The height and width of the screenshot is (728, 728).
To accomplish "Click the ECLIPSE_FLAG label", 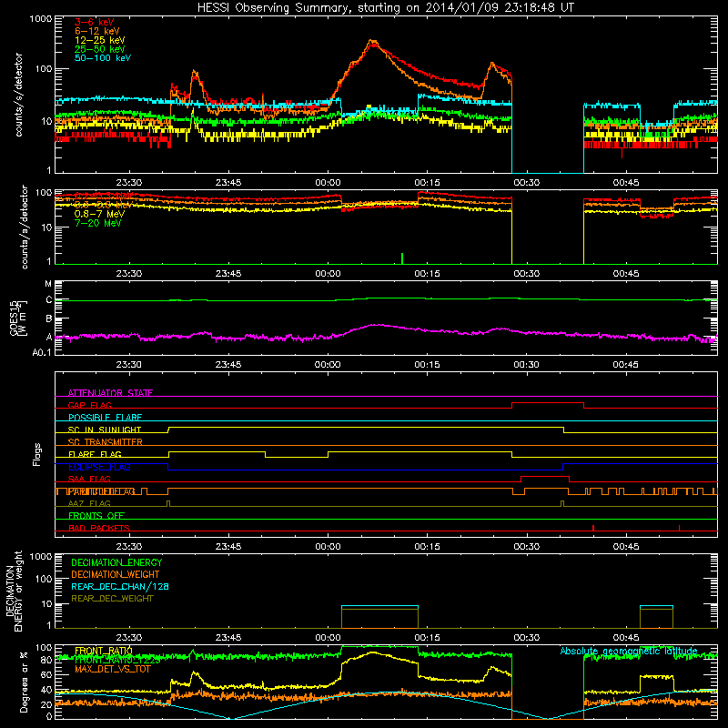I will pyautogui.click(x=99, y=467).
